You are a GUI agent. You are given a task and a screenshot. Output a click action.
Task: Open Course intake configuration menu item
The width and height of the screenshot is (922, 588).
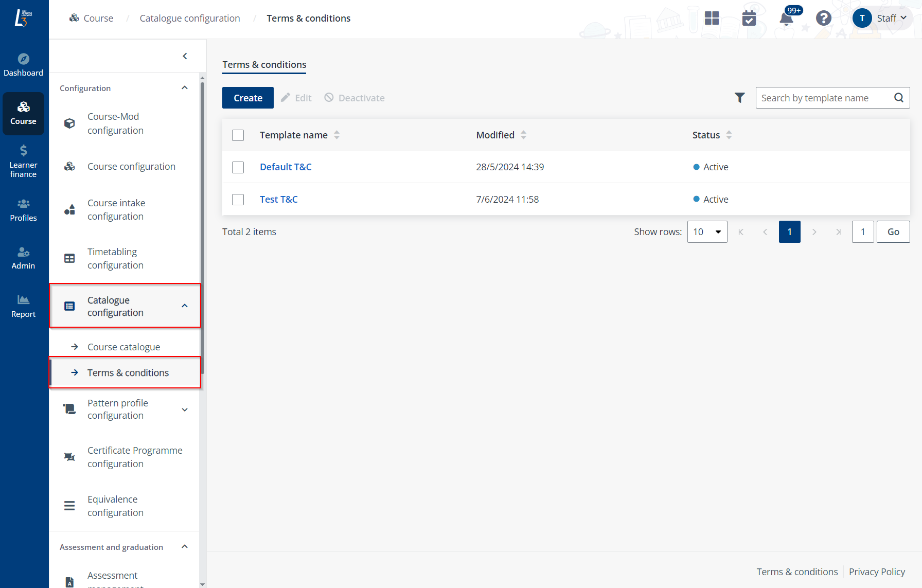click(x=116, y=210)
